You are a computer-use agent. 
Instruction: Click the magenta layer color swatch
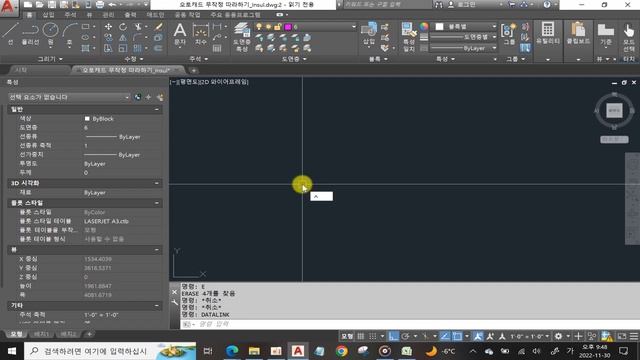288,27
